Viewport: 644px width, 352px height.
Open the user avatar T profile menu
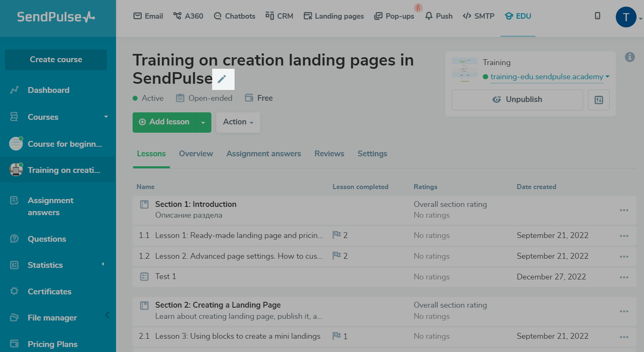(x=626, y=17)
